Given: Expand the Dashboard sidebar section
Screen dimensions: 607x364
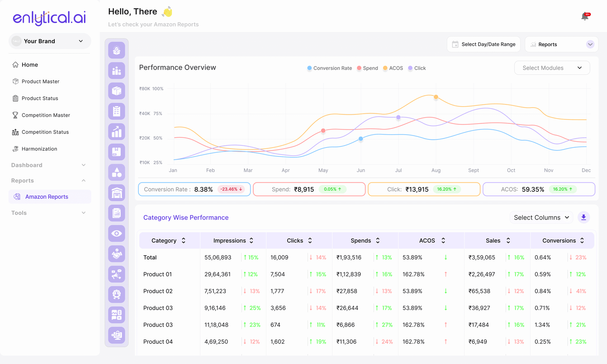Looking at the screenshot, I should point(49,165).
